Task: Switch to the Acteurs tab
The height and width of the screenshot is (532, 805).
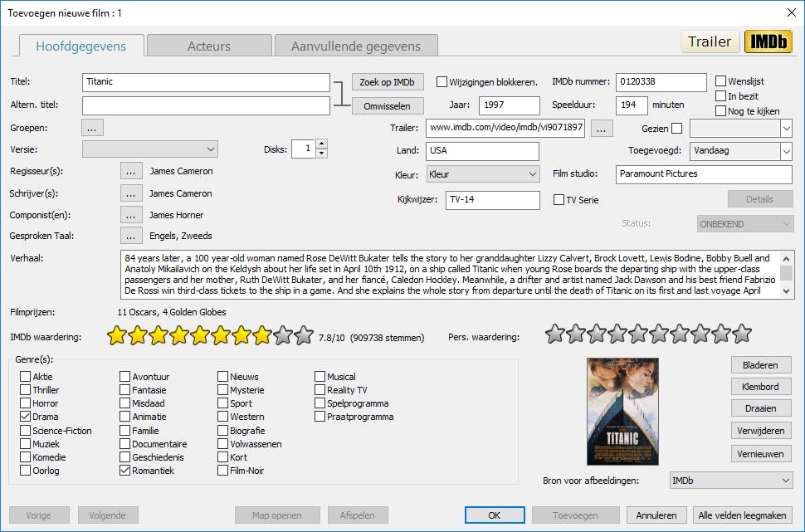Action: click(209, 46)
